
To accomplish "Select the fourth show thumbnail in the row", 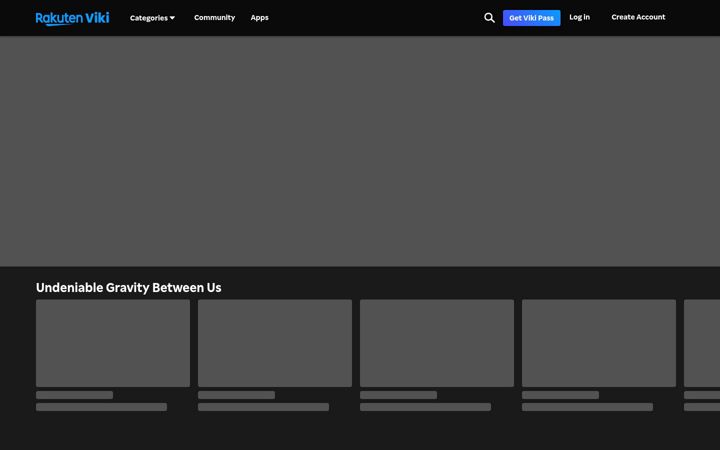I will [599, 343].
